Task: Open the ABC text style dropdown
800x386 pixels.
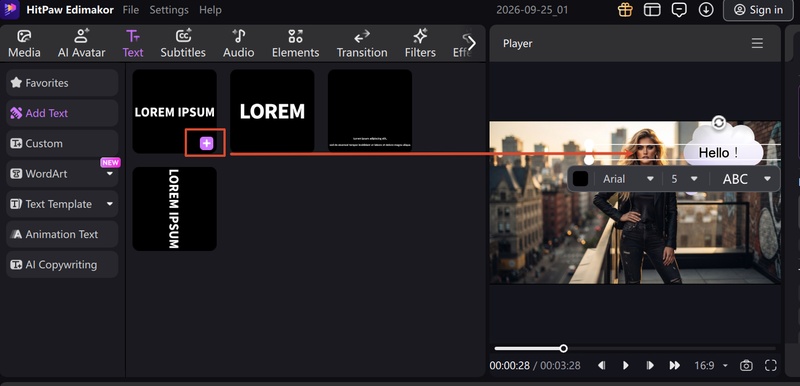Action: click(x=746, y=179)
